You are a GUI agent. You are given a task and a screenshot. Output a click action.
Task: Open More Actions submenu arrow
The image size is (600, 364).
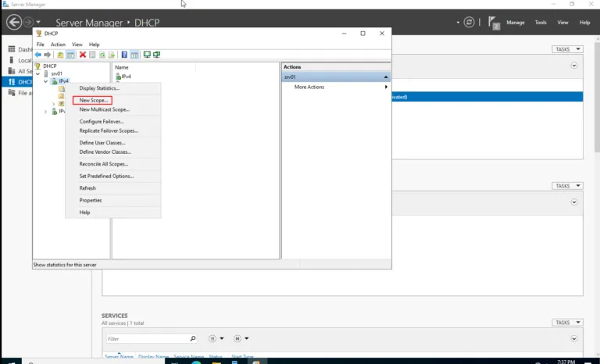click(386, 87)
